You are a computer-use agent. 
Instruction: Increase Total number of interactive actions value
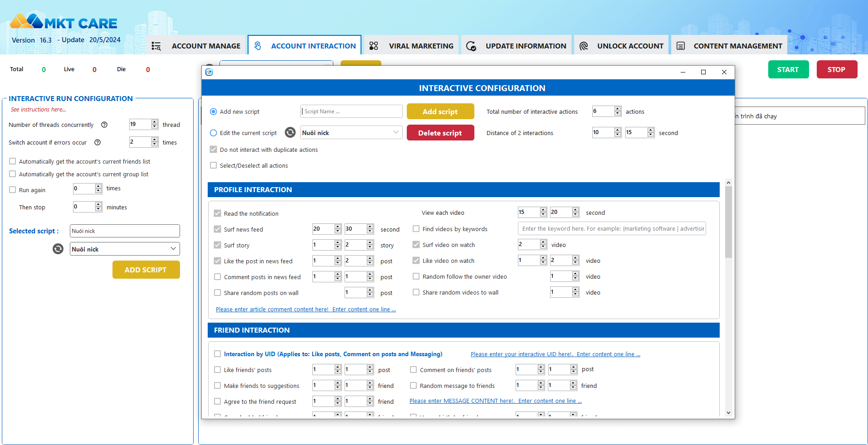click(x=618, y=109)
